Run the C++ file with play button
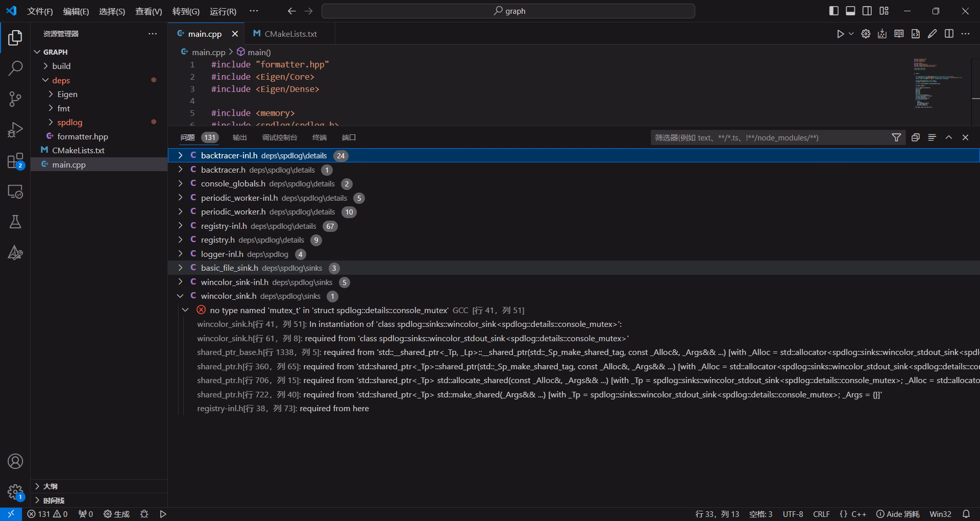 click(840, 34)
